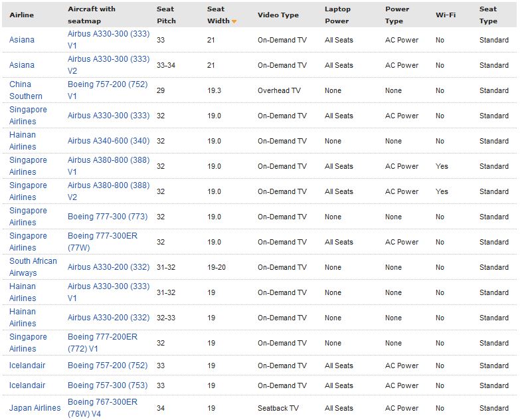
Task: Select Overhead TV video type cell
Action: pos(279,90)
